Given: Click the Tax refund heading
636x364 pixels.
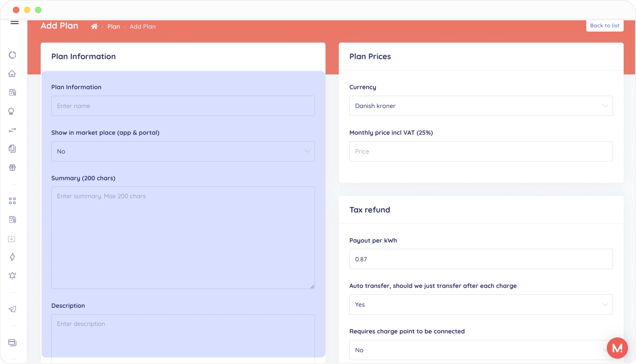Looking at the screenshot, I should click(370, 210).
